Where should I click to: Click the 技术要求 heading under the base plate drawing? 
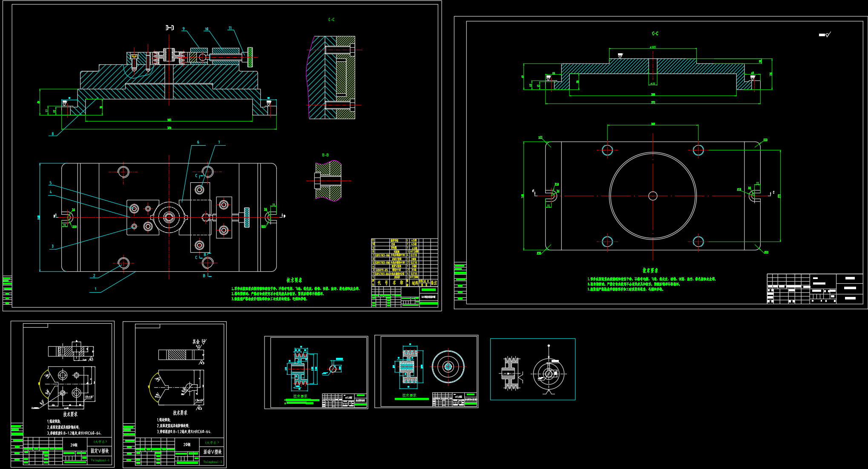(x=650, y=270)
